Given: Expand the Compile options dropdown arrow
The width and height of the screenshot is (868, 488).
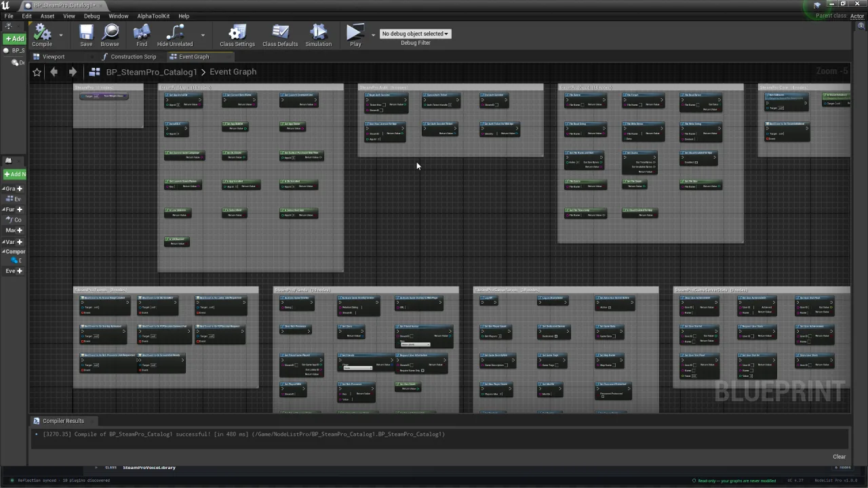Looking at the screenshot, I should (60, 35).
